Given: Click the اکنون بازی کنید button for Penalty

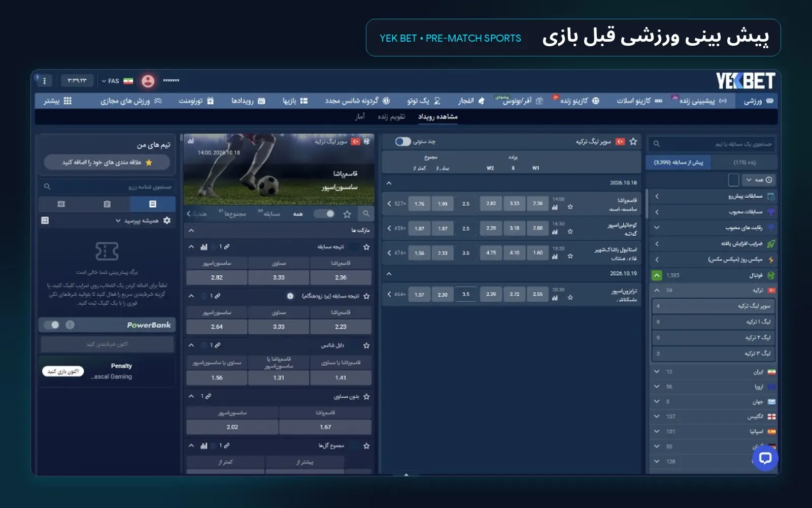Looking at the screenshot, I should coord(63,371).
